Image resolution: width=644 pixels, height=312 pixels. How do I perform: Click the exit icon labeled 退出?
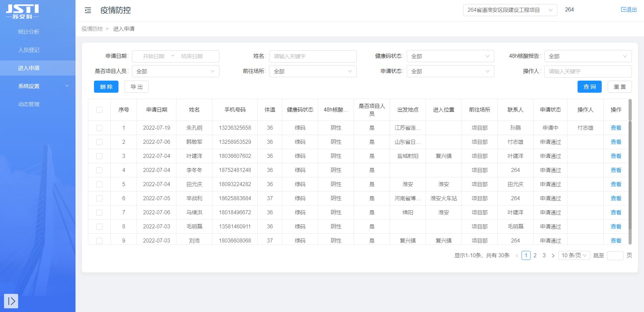click(629, 10)
